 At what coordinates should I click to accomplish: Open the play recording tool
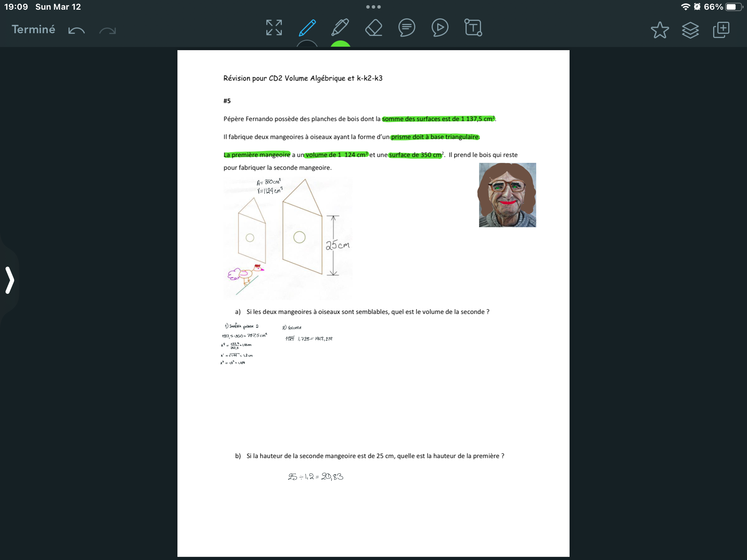pos(440,28)
